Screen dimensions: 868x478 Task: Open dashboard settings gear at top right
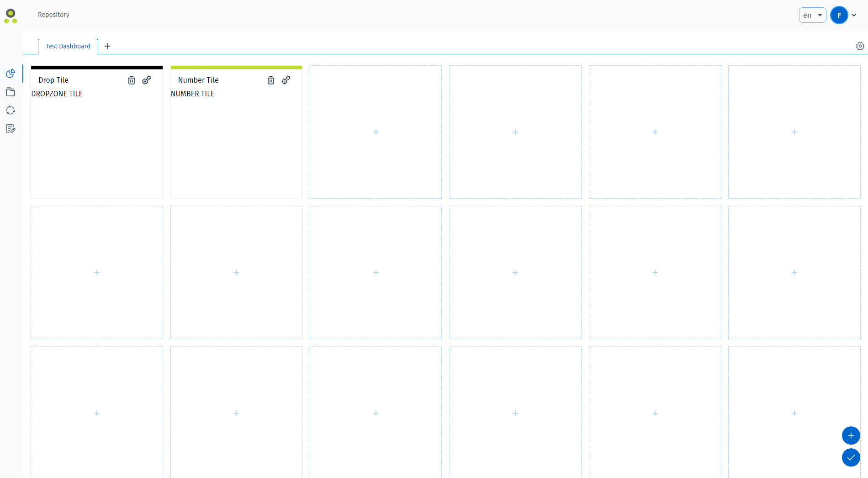click(860, 46)
